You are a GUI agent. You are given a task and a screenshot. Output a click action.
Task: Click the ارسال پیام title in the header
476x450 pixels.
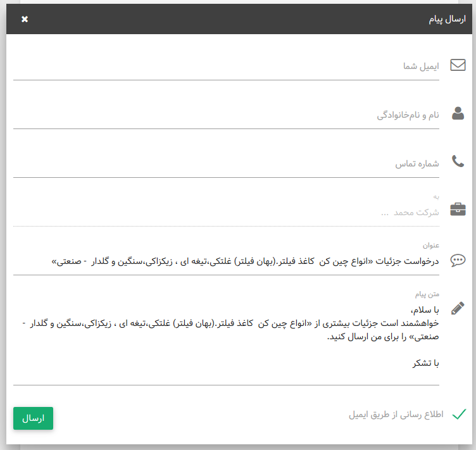coord(447,20)
